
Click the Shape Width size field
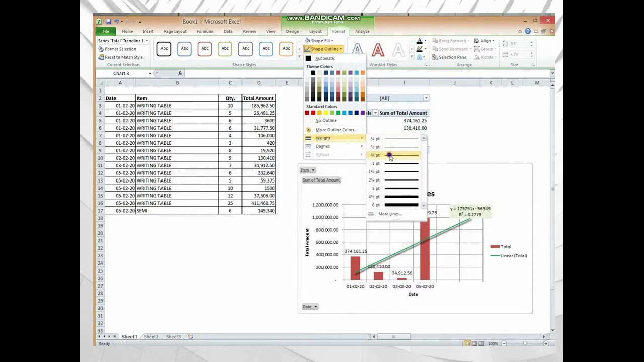521,54
